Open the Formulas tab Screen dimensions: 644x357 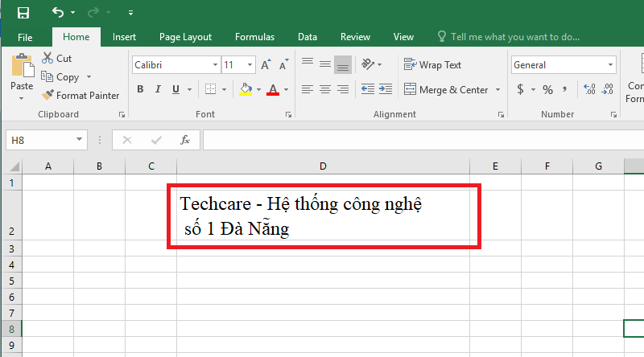[x=254, y=37]
